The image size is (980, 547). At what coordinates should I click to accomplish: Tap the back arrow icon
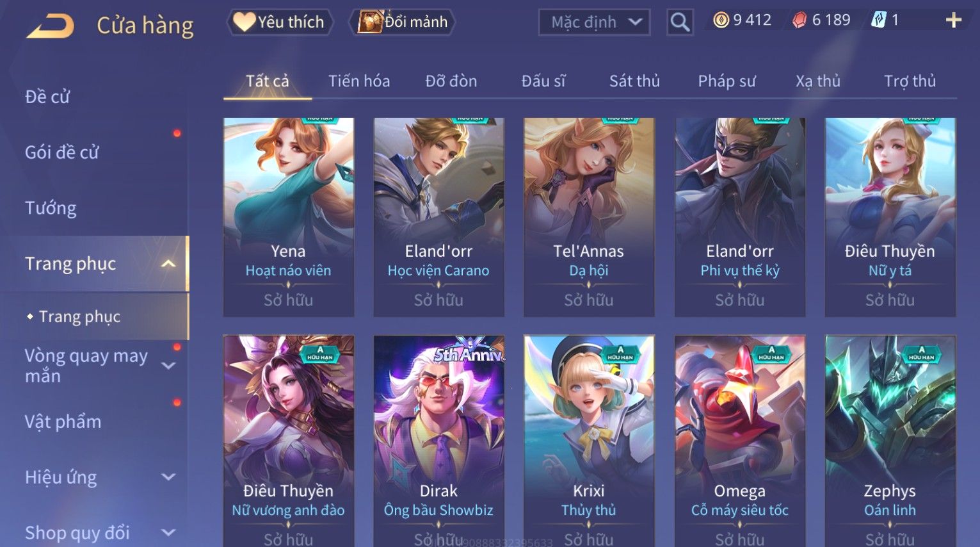coord(50,26)
